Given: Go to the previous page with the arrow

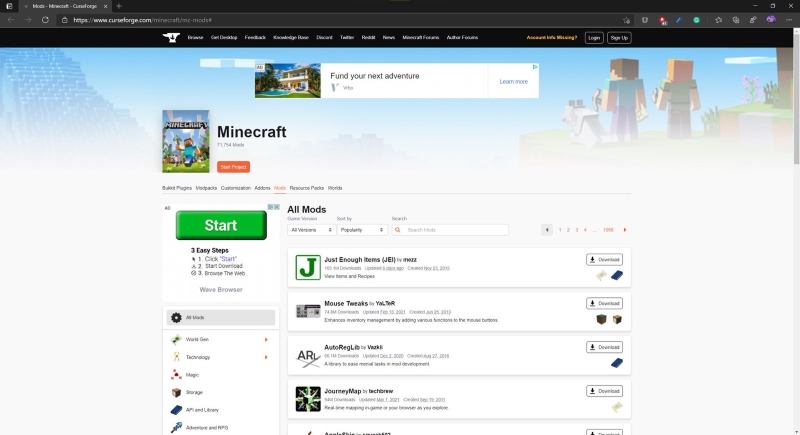Looking at the screenshot, I should (x=547, y=230).
